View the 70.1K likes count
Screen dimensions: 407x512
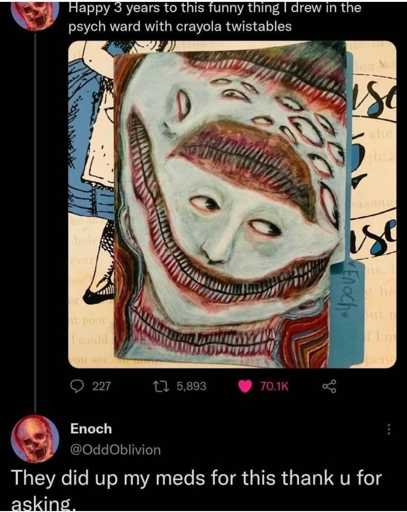(x=274, y=387)
